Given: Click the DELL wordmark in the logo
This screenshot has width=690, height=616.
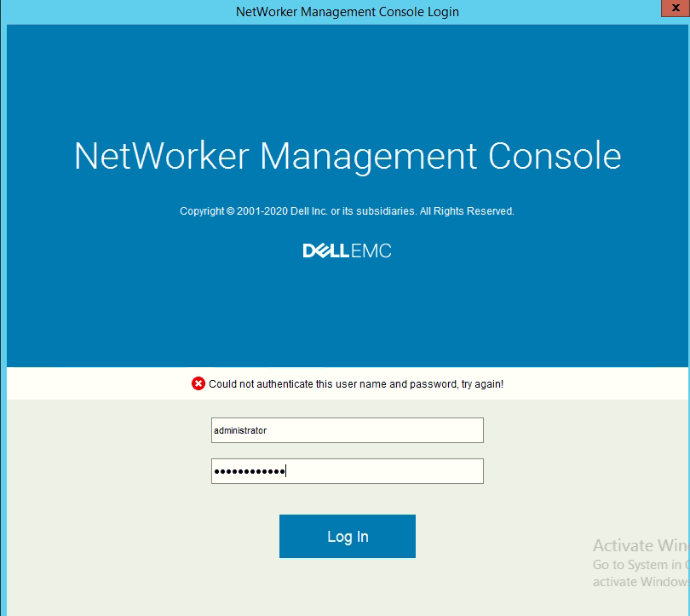Looking at the screenshot, I should click(x=325, y=251).
